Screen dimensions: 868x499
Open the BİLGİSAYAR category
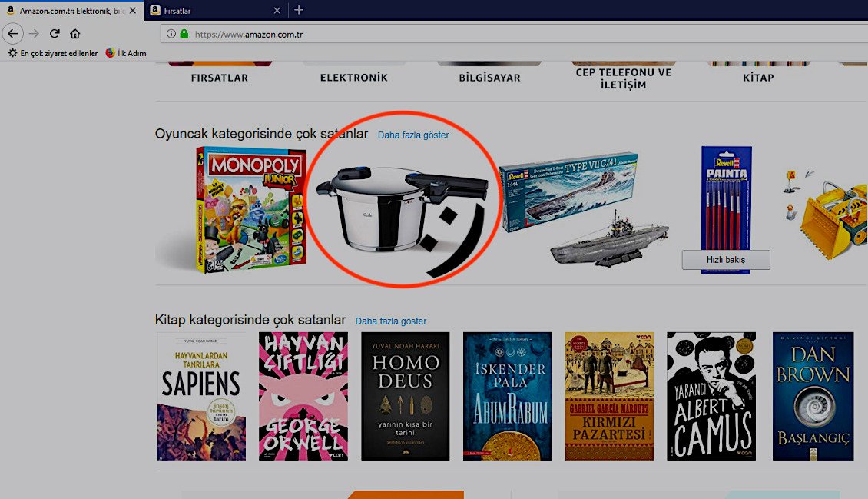489,78
